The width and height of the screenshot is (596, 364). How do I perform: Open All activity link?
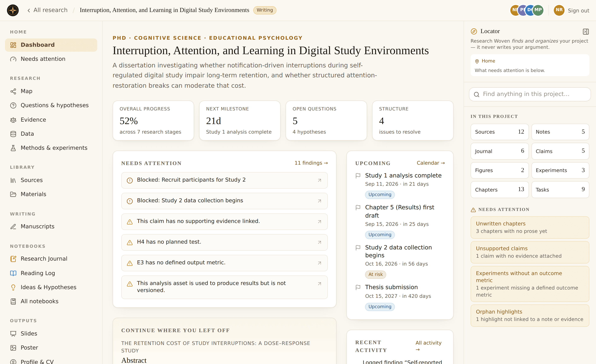(428, 346)
